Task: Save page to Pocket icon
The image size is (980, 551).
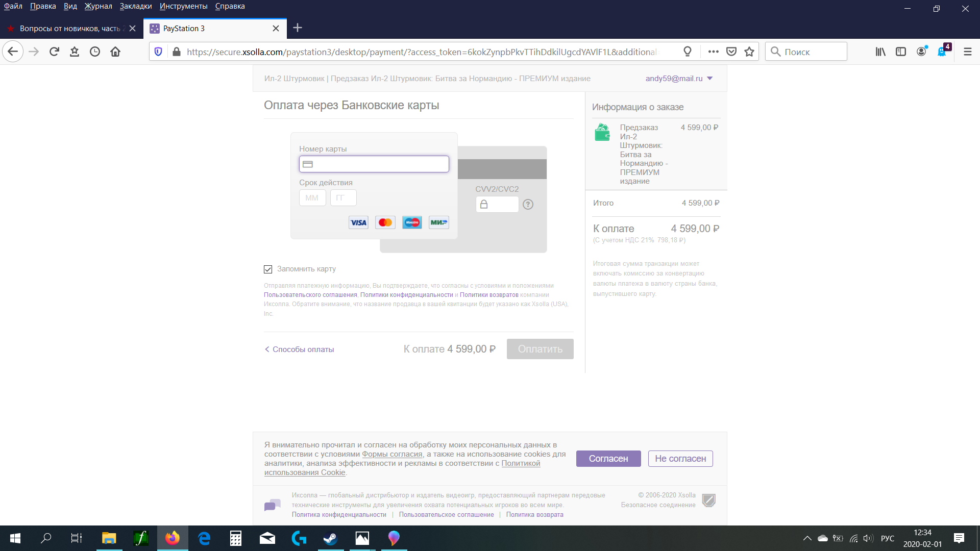Action: pyautogui.click(x=731, y=52)
